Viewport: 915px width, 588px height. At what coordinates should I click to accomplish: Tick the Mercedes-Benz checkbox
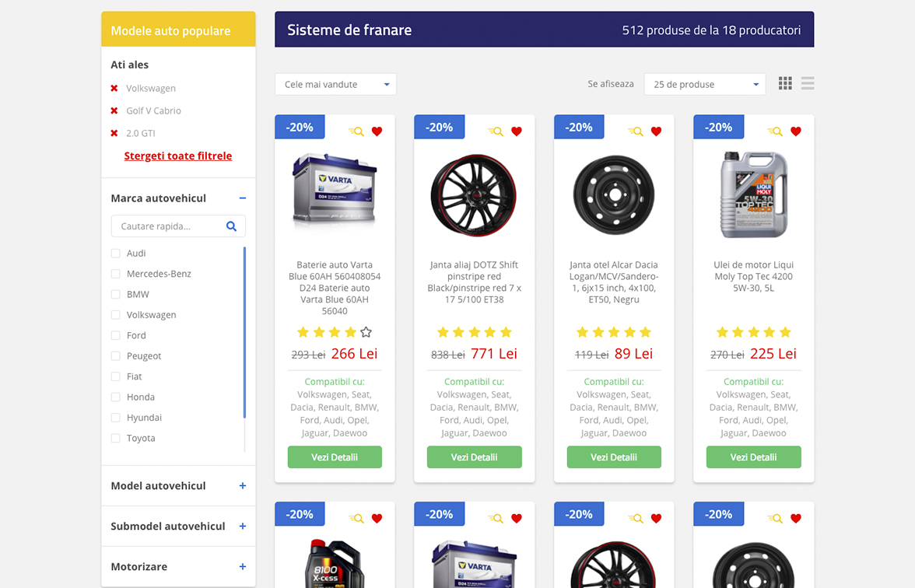116,274
